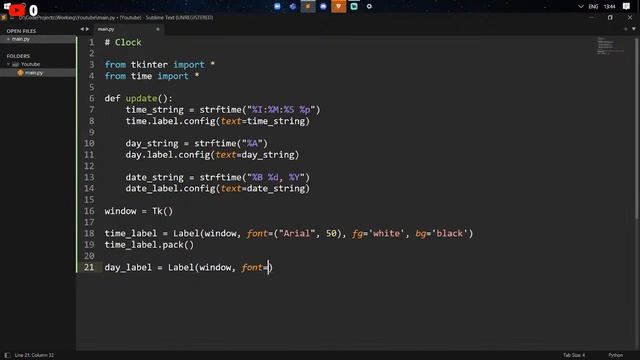
Task: Click the code minimap preview
Action: tap(611, 46)
